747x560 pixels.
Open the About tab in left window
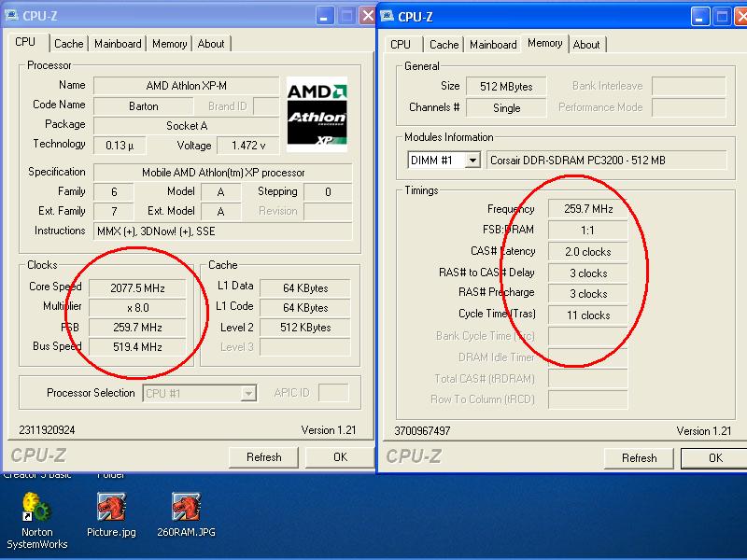coord(211,44)
